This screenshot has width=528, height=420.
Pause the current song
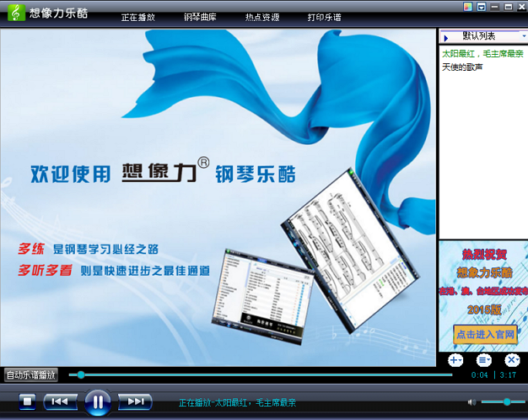(x=98, y=402)
